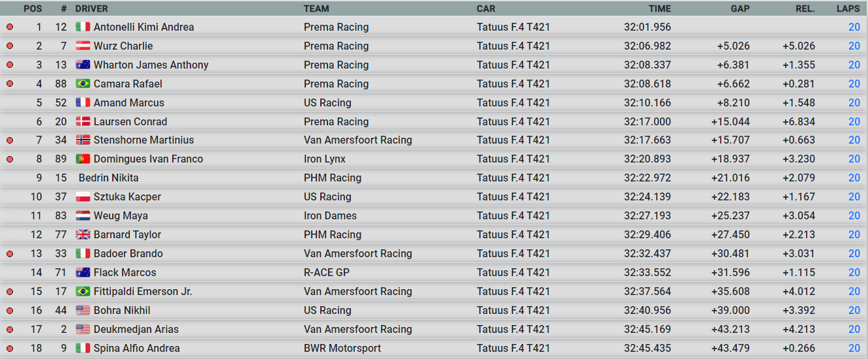
Task: Click the UK flag next to Barnard Taylor
Action: tap(83, 234)
